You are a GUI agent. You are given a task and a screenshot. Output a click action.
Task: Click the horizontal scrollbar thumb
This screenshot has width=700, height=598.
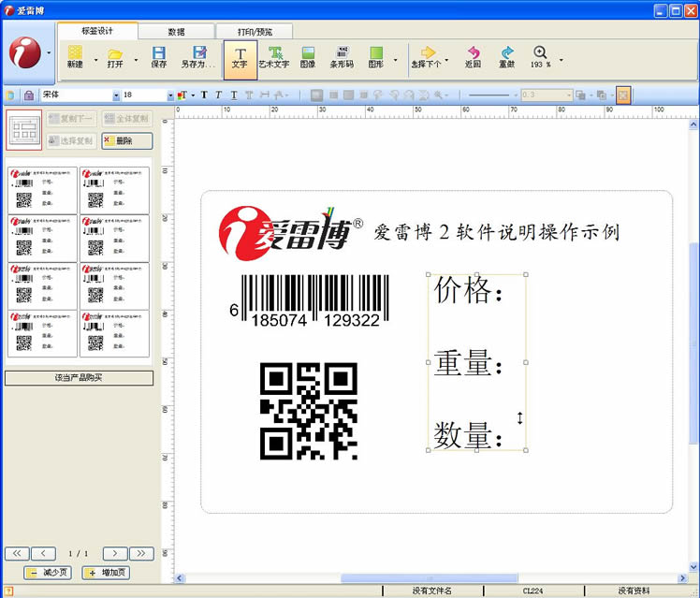[430, 578]
